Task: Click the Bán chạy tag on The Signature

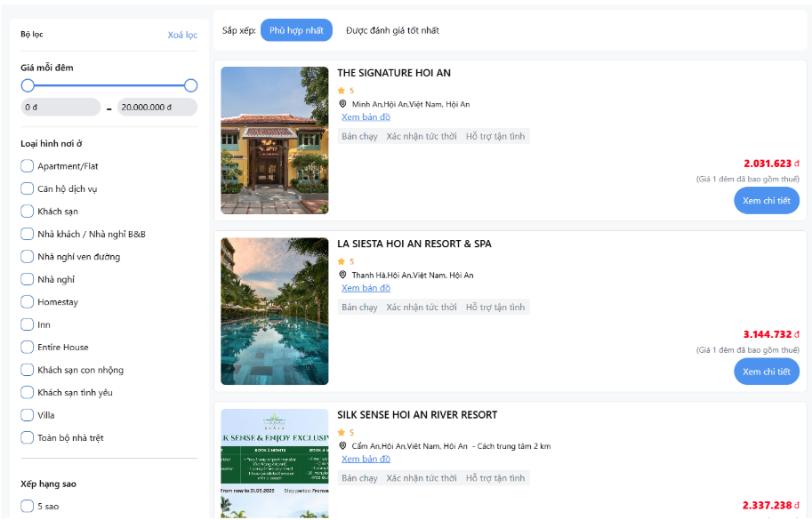Action: pyautogui.click(x=359, y=136)
